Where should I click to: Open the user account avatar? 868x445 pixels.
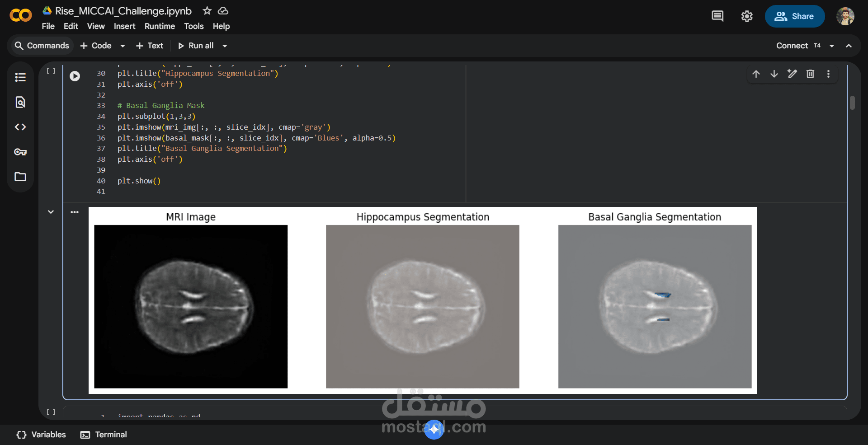coord(845,16)
